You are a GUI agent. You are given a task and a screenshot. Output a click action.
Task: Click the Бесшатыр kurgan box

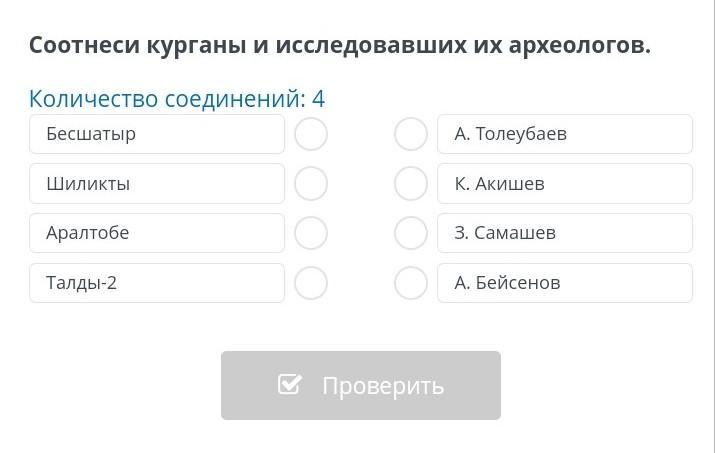[157, 134]
